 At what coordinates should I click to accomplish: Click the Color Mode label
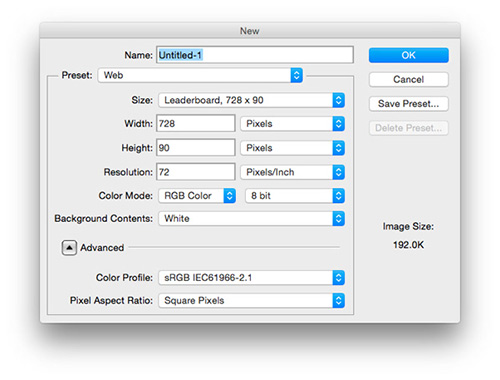[125, 196]
